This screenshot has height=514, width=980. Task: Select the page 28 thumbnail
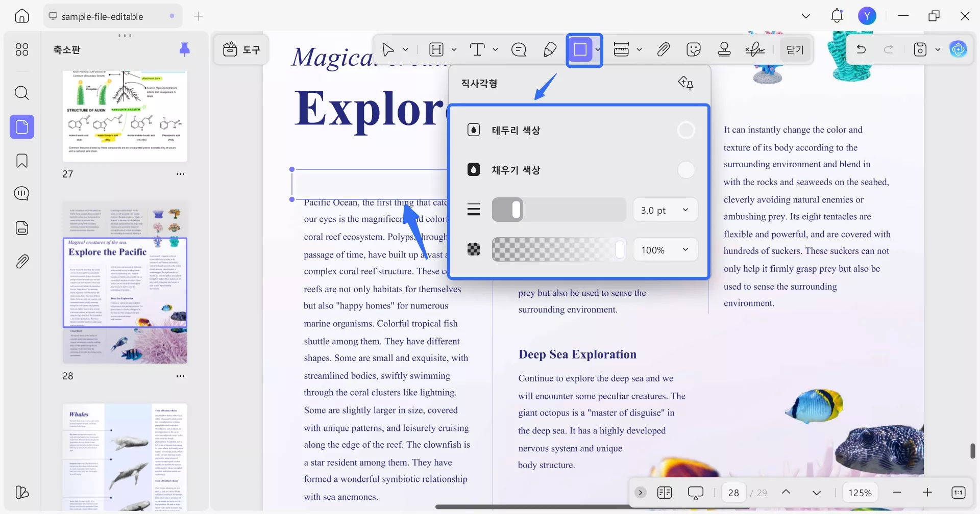125,282
